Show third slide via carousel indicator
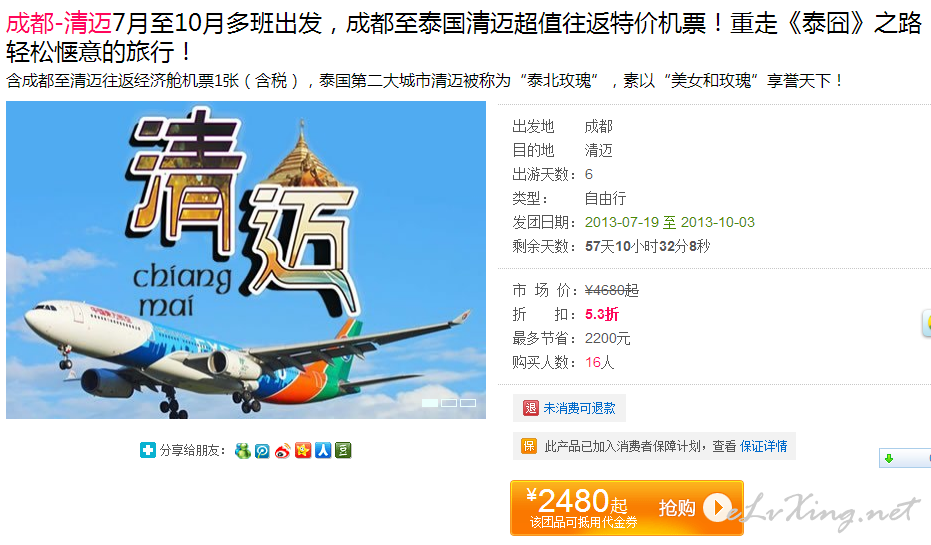Viewport: 931px width, 545px height. (468, 403)
